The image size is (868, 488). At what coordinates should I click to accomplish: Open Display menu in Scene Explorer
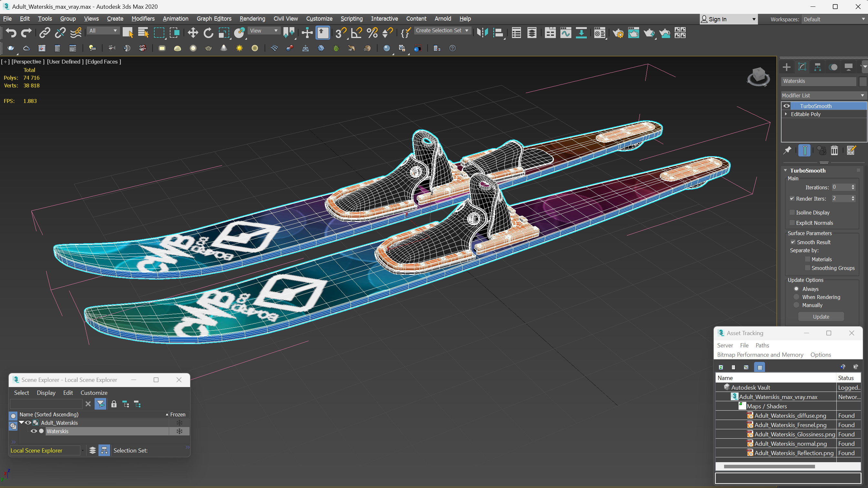click(x=46, y=393)
